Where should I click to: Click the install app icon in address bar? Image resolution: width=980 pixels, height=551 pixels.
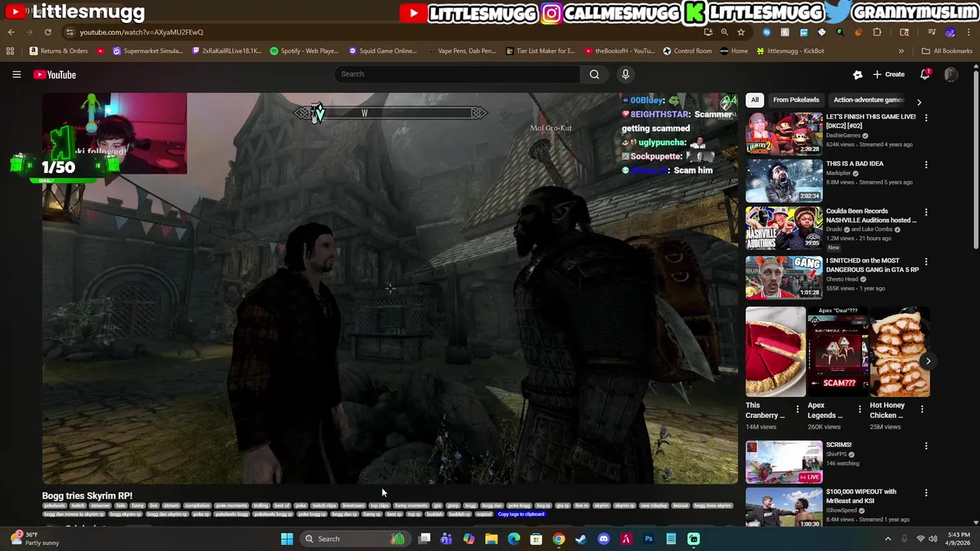708,32
